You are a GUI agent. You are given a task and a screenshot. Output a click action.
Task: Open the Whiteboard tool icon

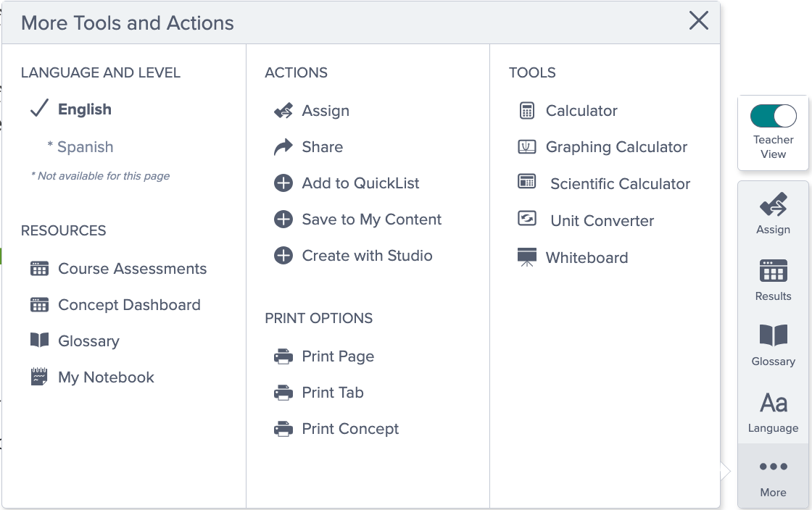point(526,257)
